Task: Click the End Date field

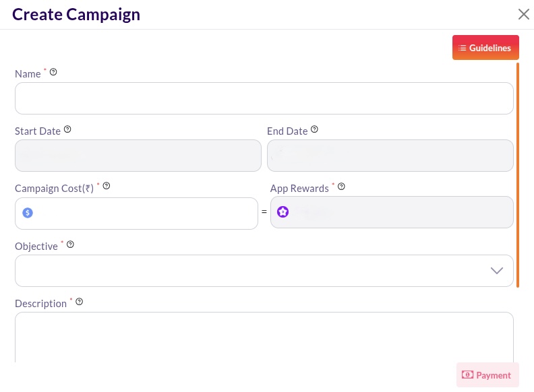Action: click(x=390, y=156)
